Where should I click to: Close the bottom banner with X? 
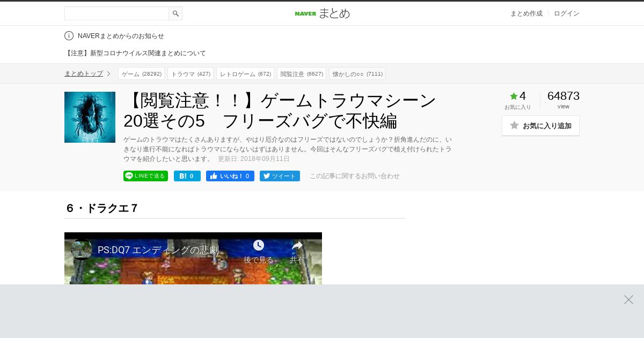pyautogui.click(x=628, y=300)
